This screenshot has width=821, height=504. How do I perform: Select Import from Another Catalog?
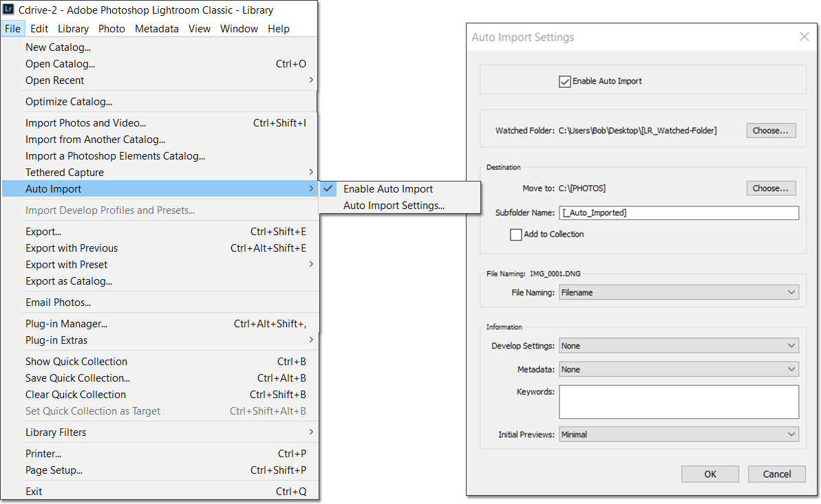tap(160, 140)
